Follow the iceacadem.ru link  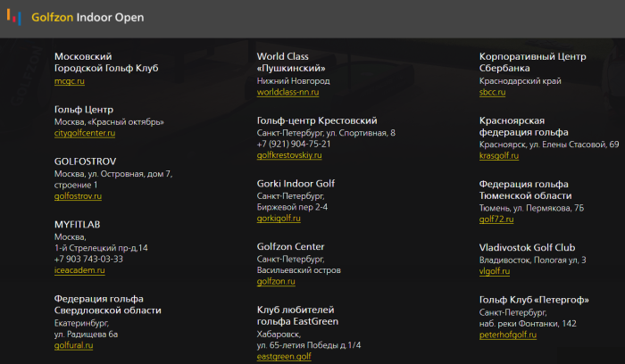point(79,270)
